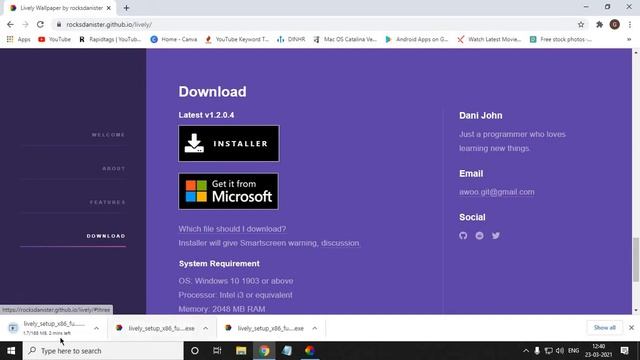Open the notepad-like taskbar app
The width and height of the screenshot is (640, 360).
pos(287,351)
